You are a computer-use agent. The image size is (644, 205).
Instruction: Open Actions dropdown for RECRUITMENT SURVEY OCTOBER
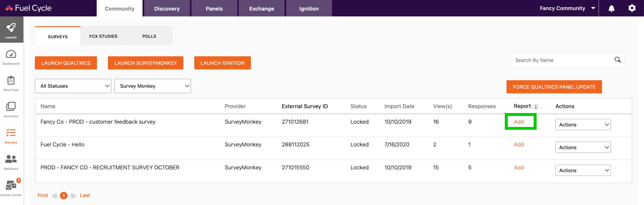[x=583, y=170]
